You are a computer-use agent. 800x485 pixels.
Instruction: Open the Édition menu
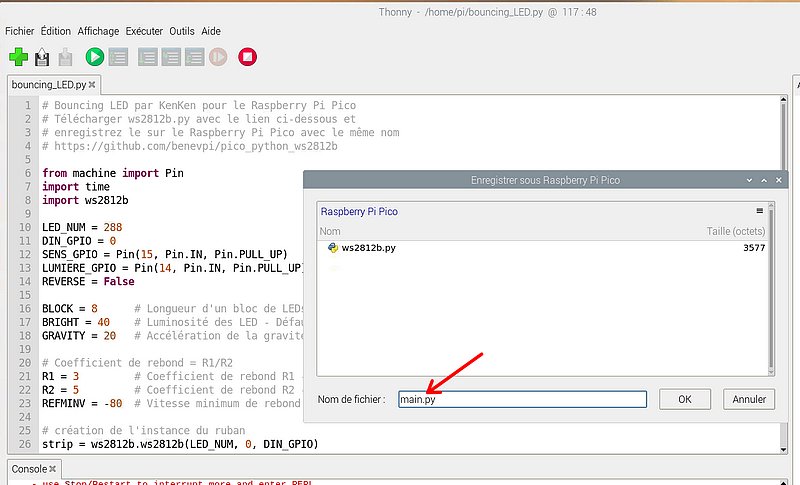pos(56,31)
